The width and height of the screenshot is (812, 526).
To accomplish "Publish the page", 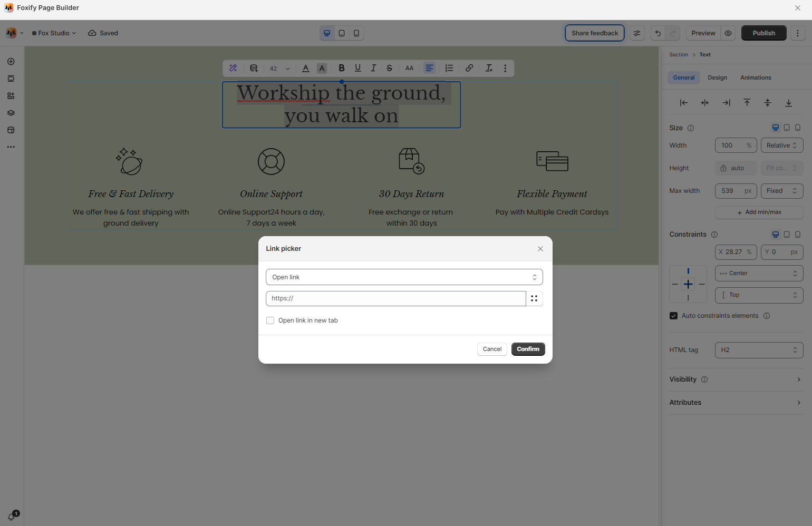I will [764, 33].
